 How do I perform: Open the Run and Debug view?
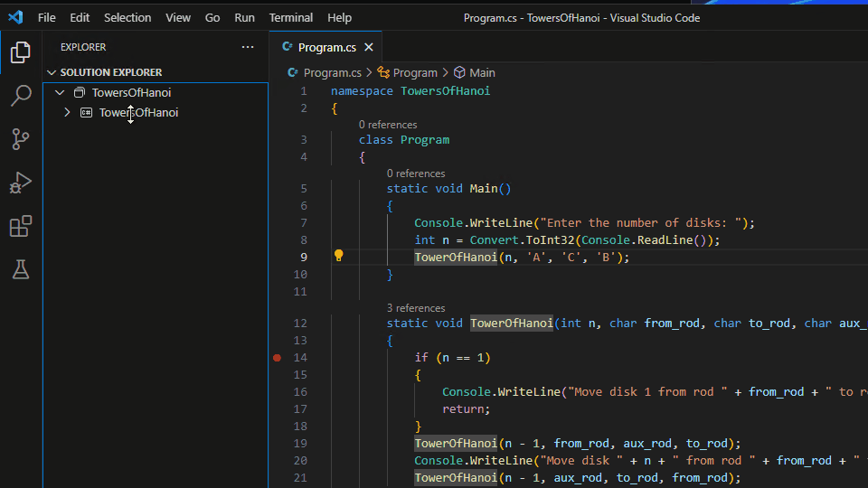coord(20,183)
